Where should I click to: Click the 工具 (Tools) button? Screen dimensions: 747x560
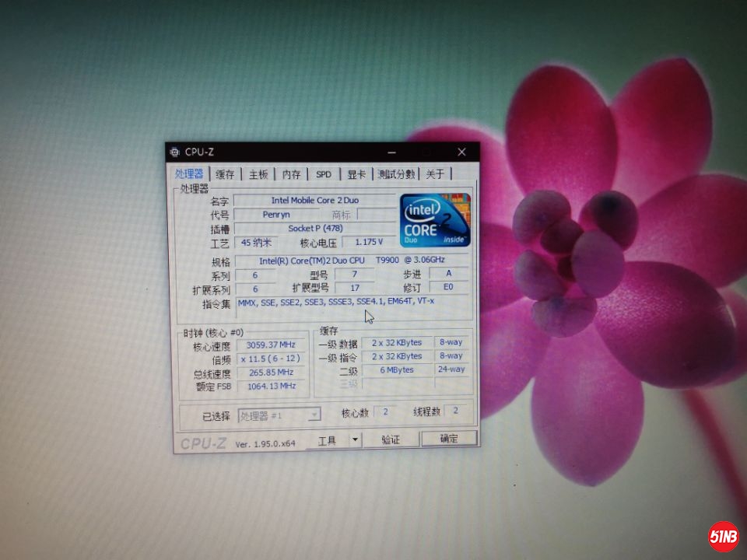point(328,440)
